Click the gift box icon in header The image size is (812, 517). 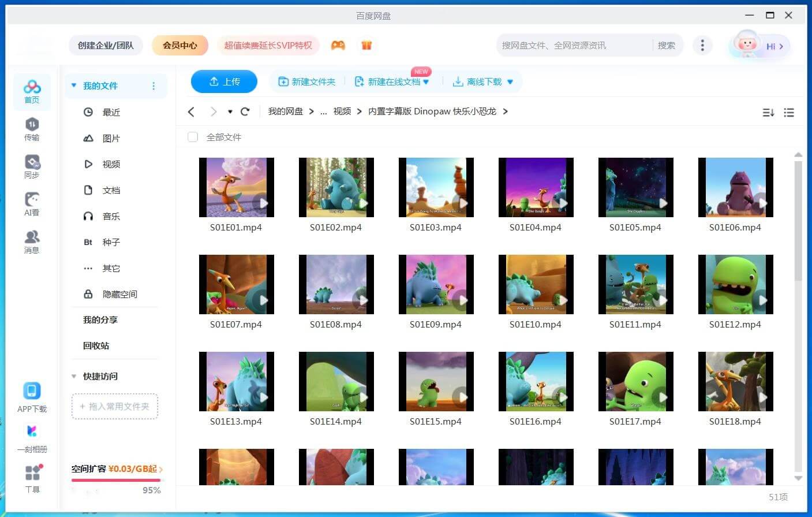(366, 45)
